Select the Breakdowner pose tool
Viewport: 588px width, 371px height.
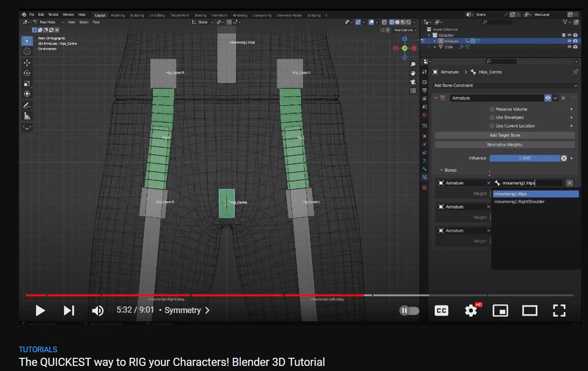pos(27,127)
